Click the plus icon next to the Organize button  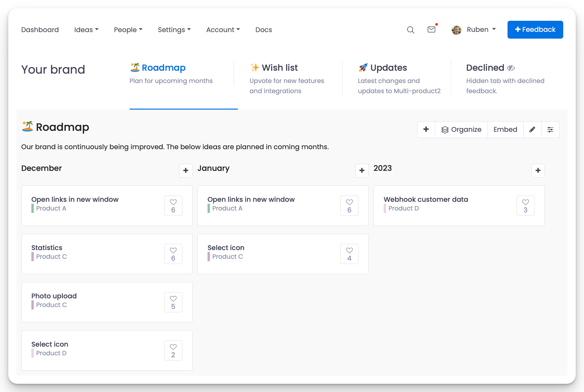click(426, 129)
